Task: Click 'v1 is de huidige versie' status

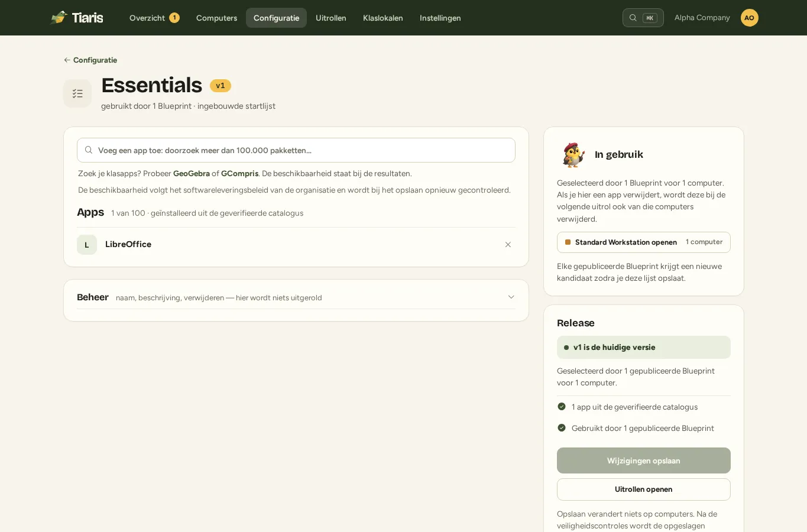Action: (x=644, y=348)
